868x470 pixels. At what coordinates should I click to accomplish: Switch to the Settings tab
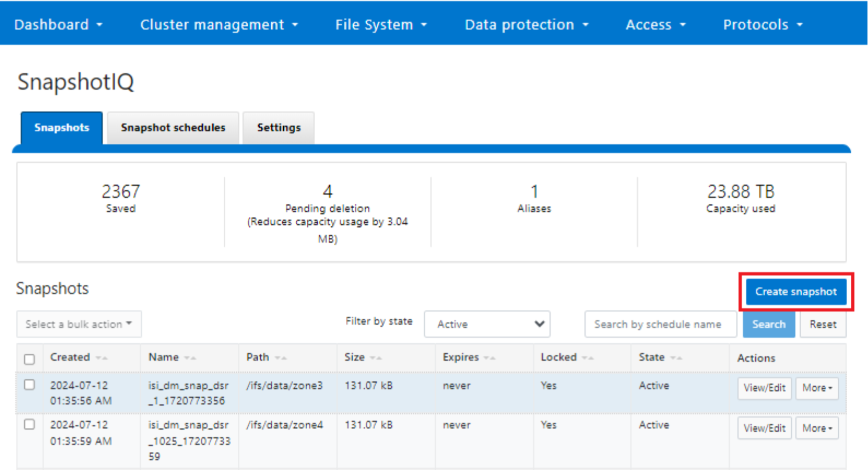(x=279, y=128)
